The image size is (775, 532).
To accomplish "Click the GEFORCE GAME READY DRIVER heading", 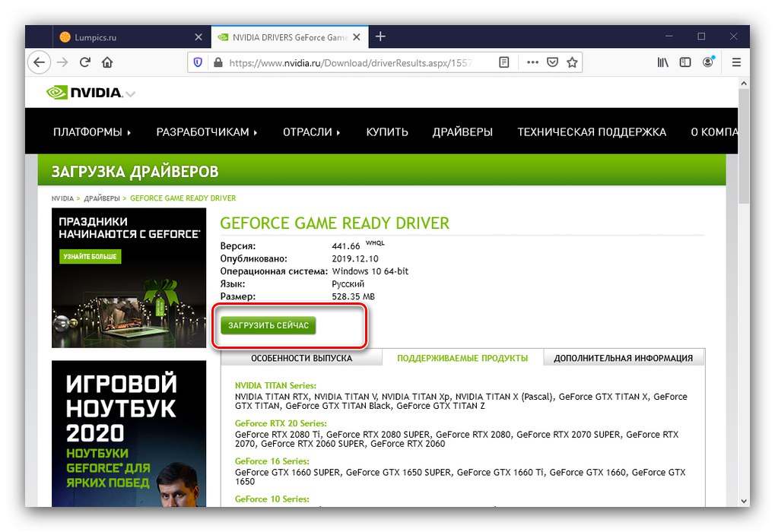I will click(335, 223).
